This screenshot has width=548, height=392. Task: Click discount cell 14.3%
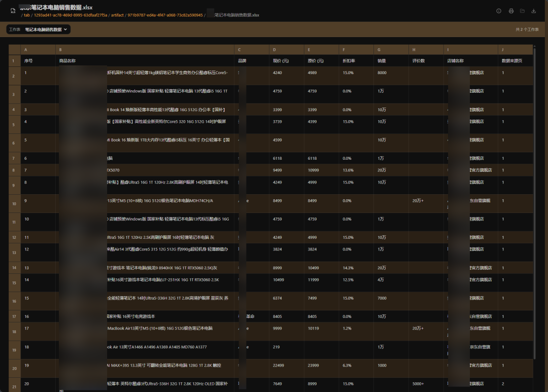click(356, 268)
